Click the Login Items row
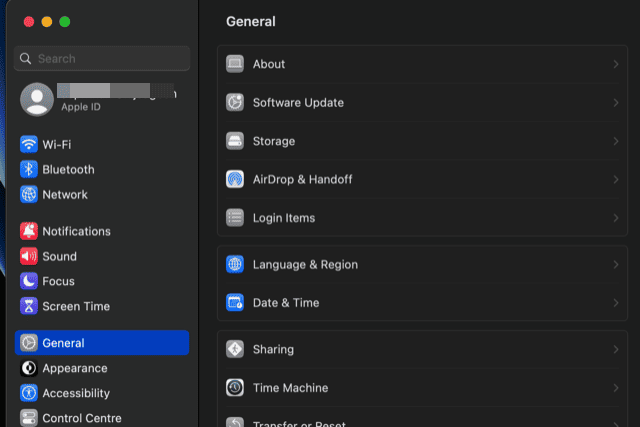The height and width of the screenshot is (427, 640). [x=284, y=218]
